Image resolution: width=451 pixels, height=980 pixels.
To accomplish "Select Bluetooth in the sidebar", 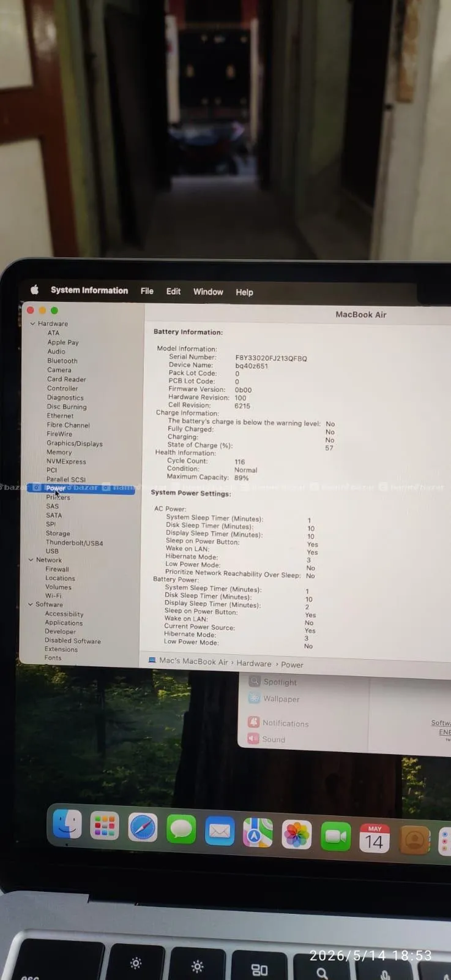I will point(62,361).
